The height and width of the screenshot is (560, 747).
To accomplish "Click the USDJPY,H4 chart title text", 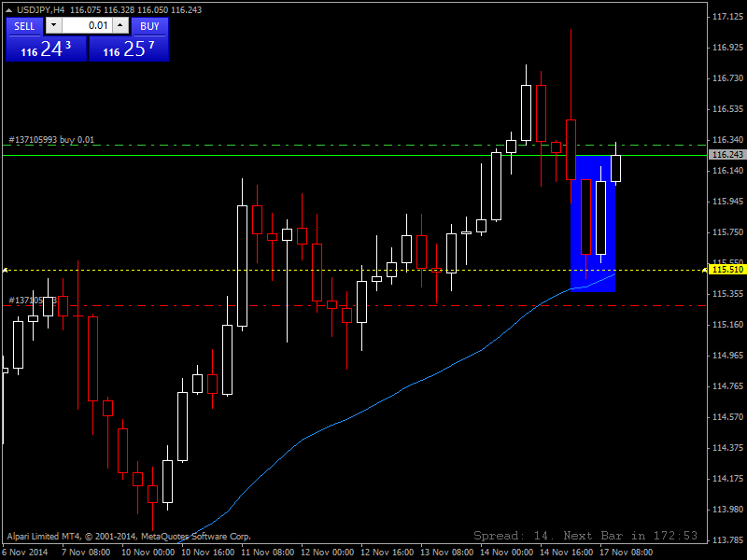I will tap(41, 10).
